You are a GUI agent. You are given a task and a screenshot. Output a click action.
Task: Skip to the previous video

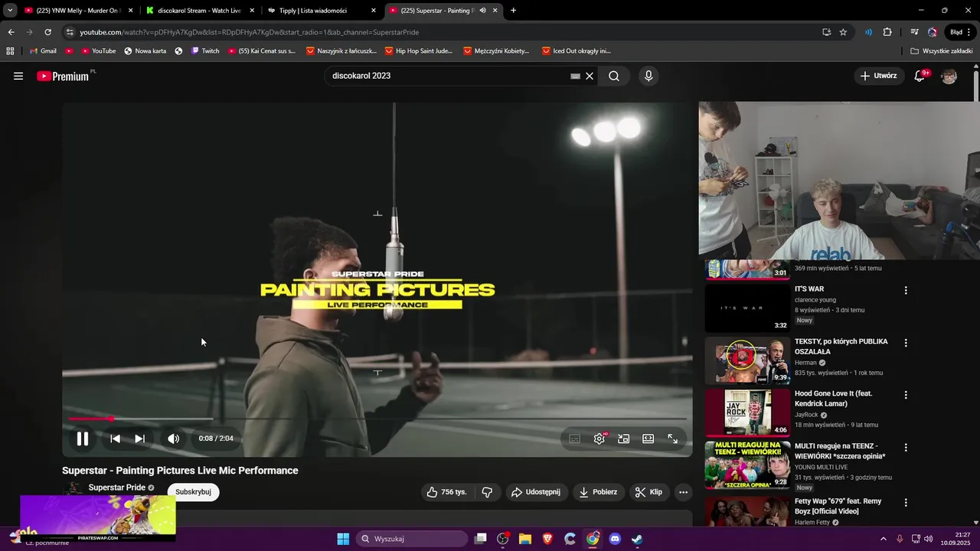115,439
